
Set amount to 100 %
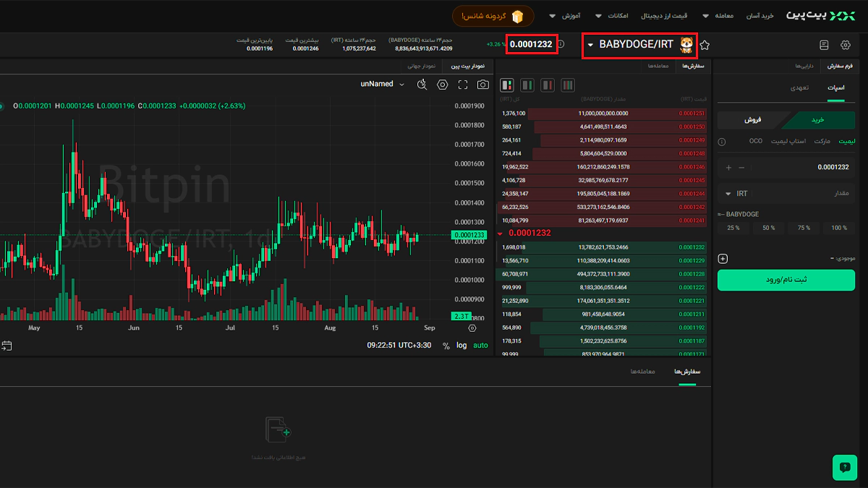tap(839, 228)
